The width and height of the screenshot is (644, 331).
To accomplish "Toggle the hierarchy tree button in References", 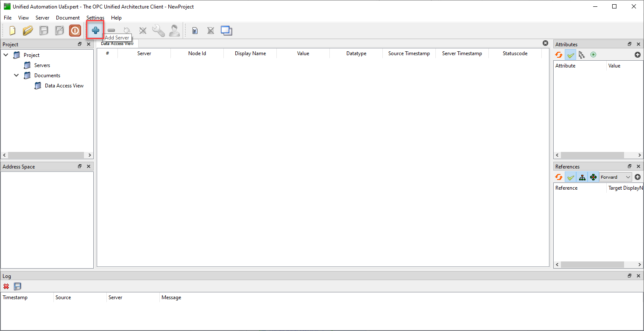I will (582, 177).
